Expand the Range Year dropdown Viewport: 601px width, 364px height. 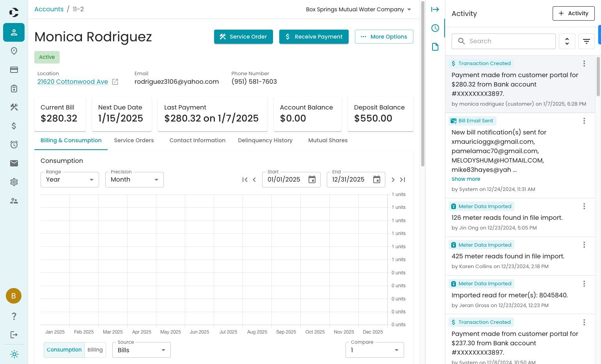(x=70, y=180)
